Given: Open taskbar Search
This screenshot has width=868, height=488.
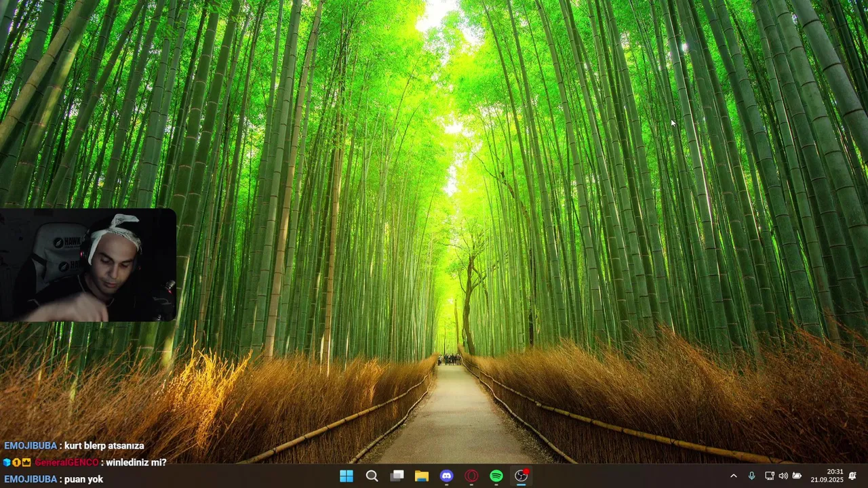Looking at the screenshot, I should point(372,476).
